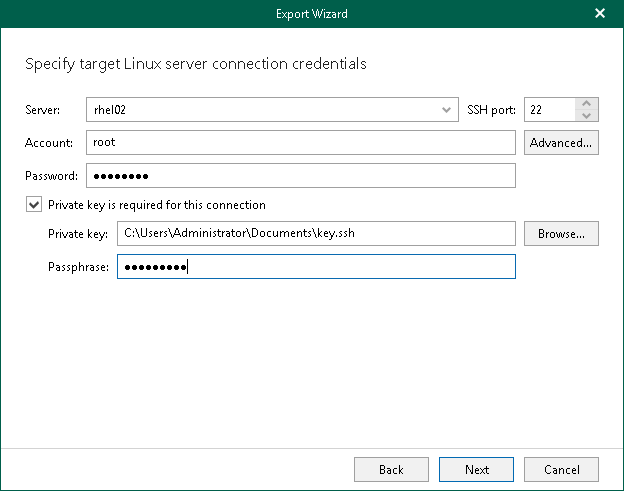Screen dimensions: 624x491
Task: Click the Private key path field
Action: click(316, 234)
